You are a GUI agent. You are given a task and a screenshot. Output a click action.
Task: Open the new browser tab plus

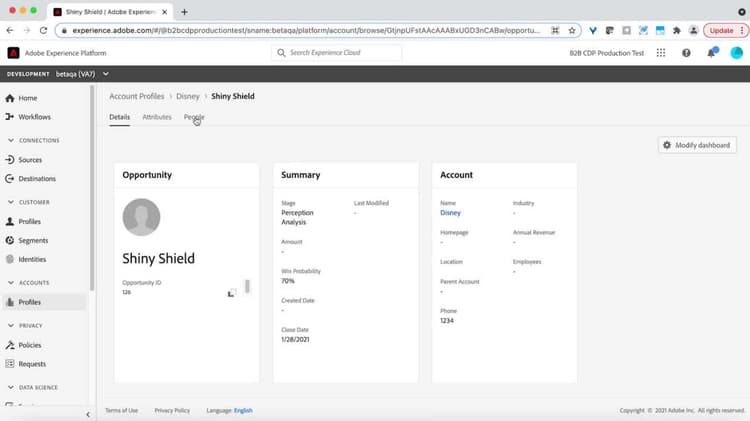(x=184, y=12)
